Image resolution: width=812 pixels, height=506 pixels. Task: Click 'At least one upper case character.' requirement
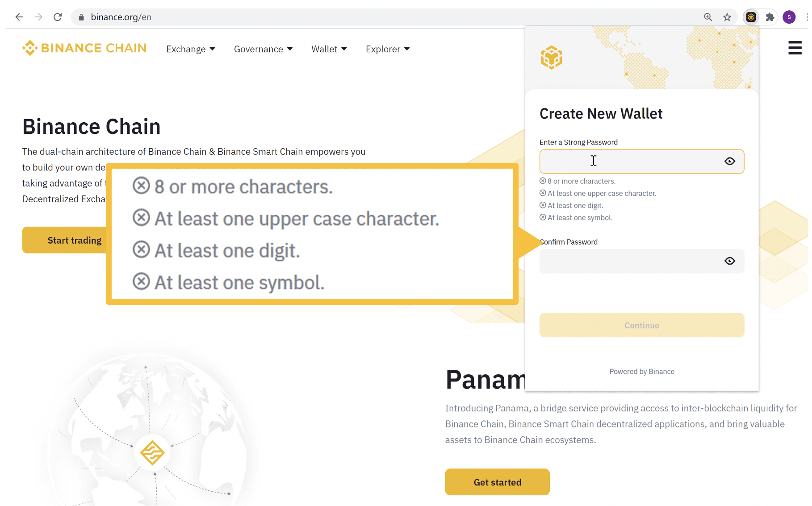point(598,193)
